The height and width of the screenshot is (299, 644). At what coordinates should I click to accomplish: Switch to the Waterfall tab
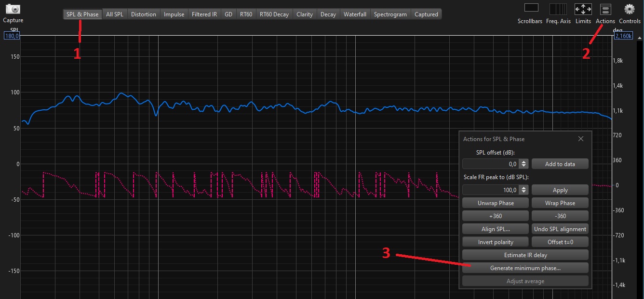tap(355, 14)
